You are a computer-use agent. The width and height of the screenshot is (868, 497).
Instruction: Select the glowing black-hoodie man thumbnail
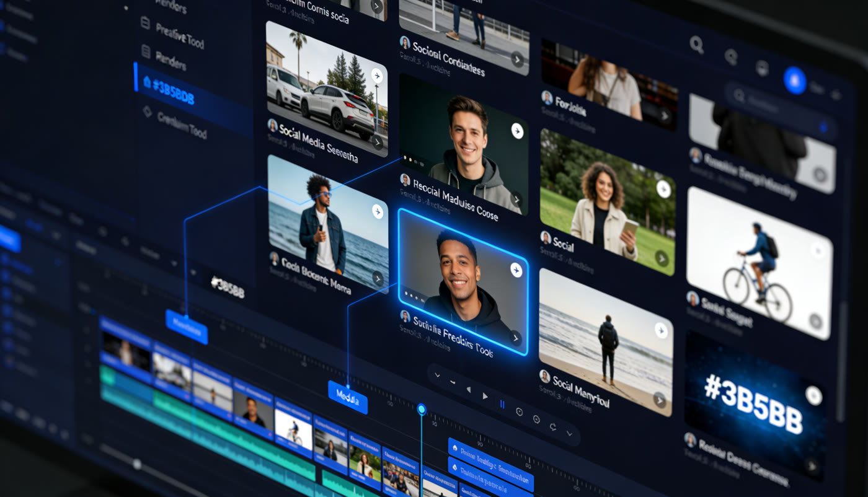pyautogui.click(x=463, y=282)
